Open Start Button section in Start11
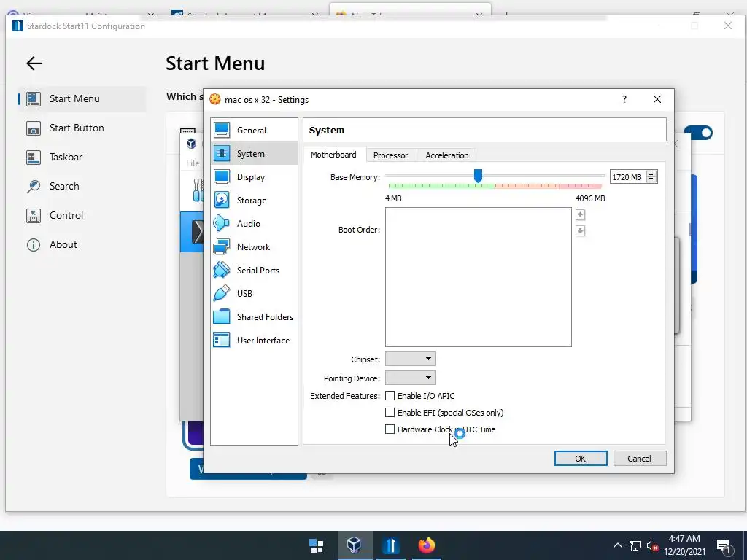 (x=82, y=128)
